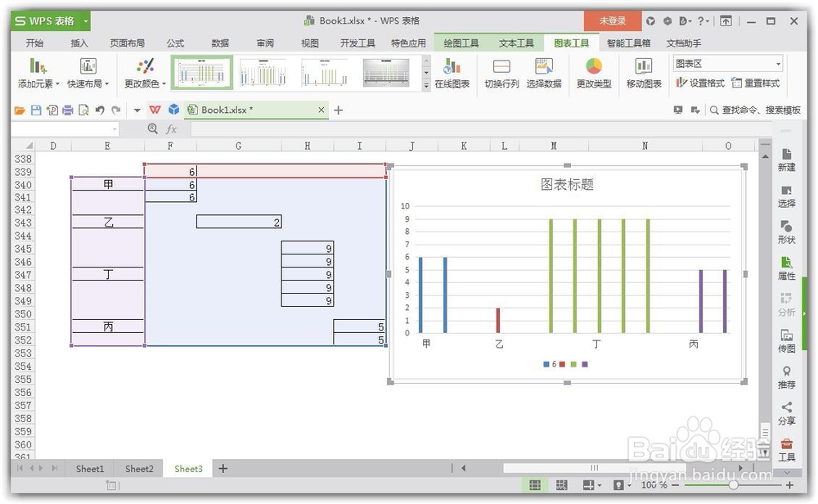Click Change Colors (更改颜色) palette icon
Image resolution: width=818 pixels, height=504 pixels.
point(145,66)
